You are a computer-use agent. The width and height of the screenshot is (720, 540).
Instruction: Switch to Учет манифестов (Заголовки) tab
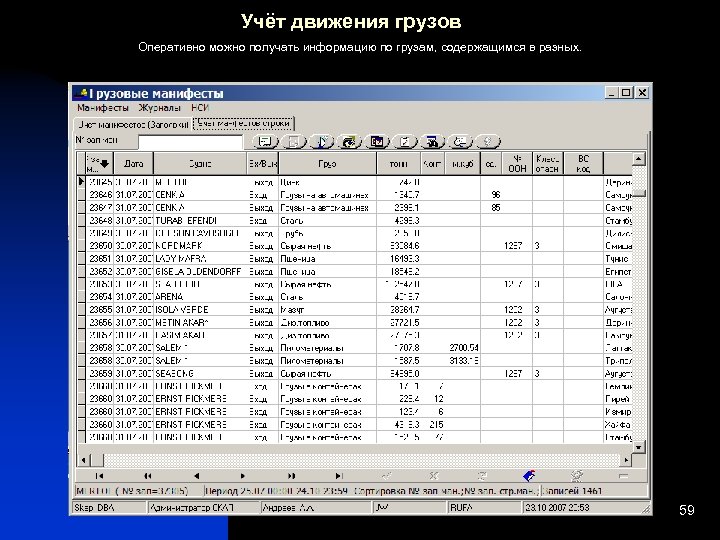point(133,124)
